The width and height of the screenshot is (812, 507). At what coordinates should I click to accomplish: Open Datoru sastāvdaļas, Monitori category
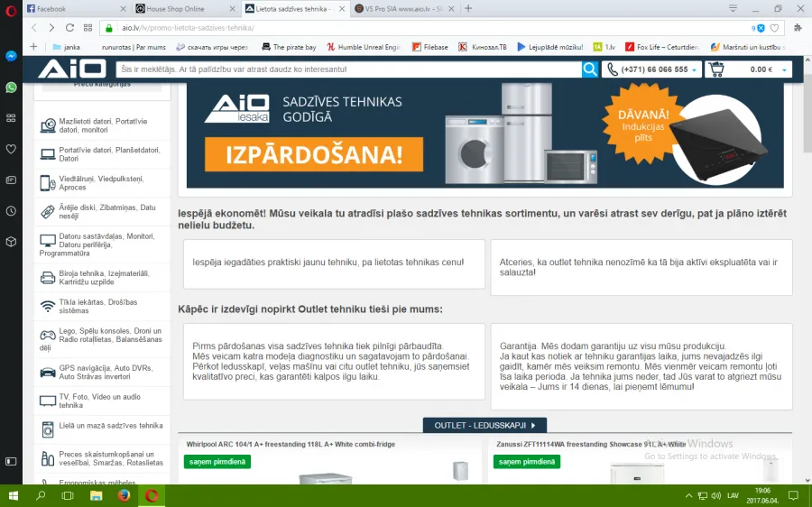(102, 244)
